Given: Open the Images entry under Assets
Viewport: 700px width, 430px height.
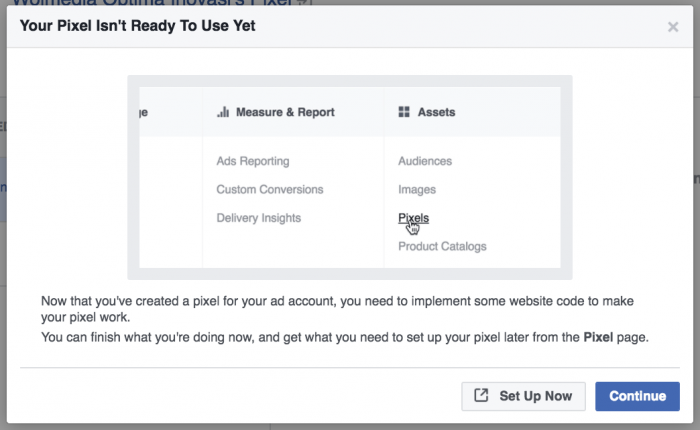Looking at the screenshot, I should click(416, 189).
